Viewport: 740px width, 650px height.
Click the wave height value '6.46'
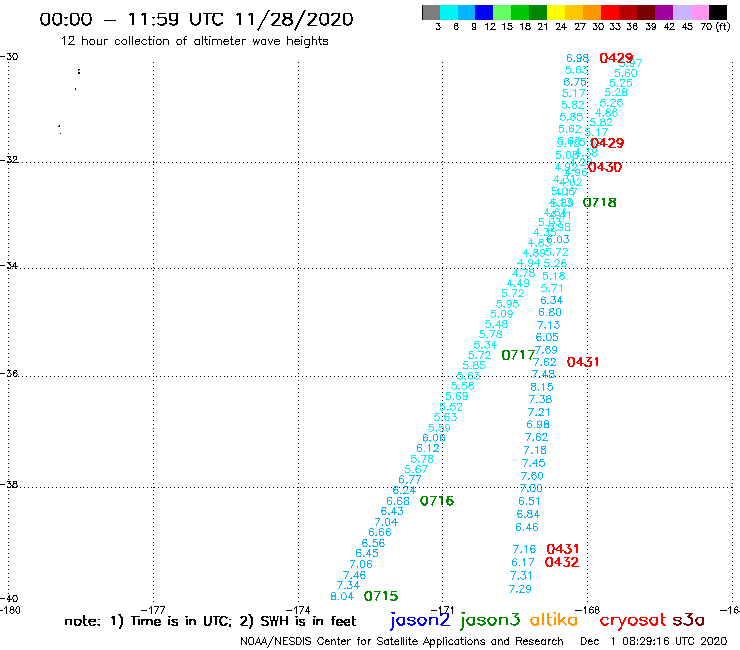tap(527, 527)
